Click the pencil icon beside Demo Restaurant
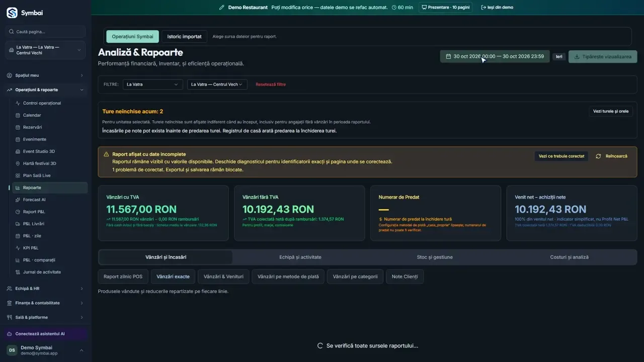644x362 pixels. pos(222,8)
